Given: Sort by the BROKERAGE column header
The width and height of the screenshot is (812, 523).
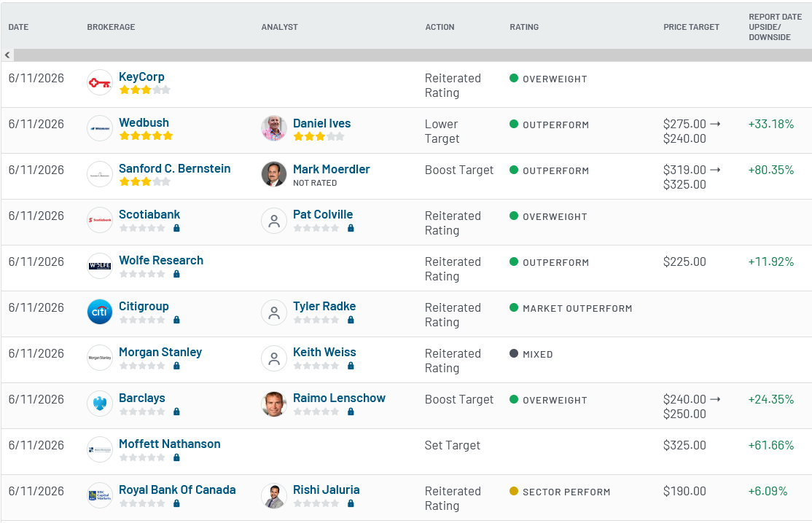Looking at the screenshot, I should pyautogui.click(x=111, y=27).
